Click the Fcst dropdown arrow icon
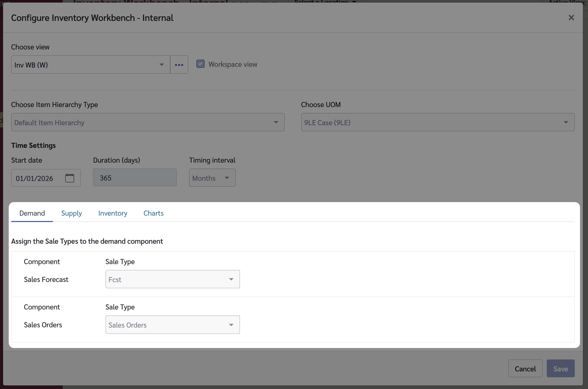The image size is (588, 389). pos(231,279)
